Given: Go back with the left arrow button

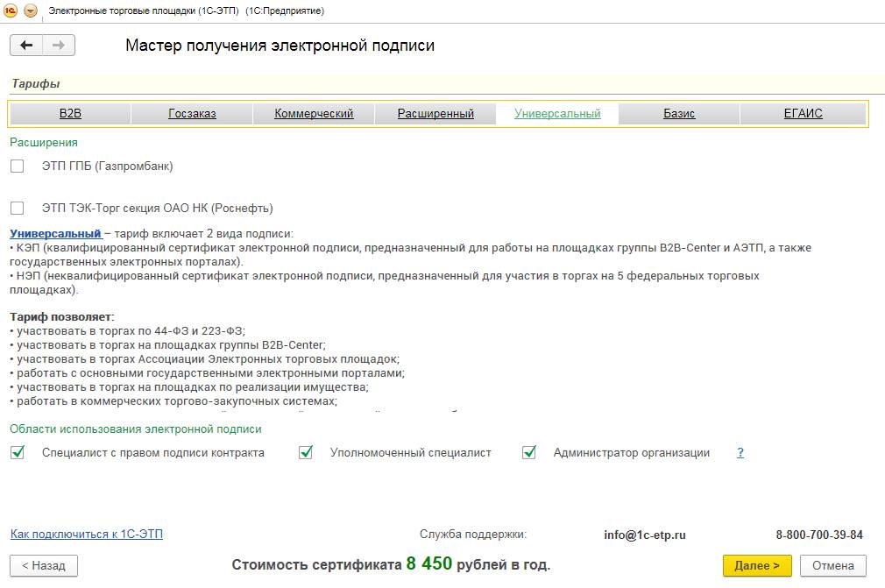Looking at the screenshot, I should pyautogui.click(x=26, y=46).
